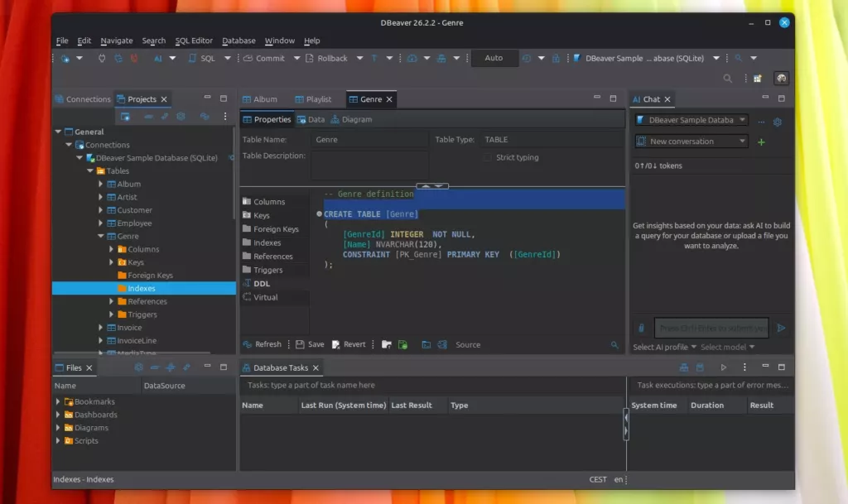Viewport: 848px width, 504px height.
Task: Open the dropdown arrow next to Commit
Action: coord(296,58)
